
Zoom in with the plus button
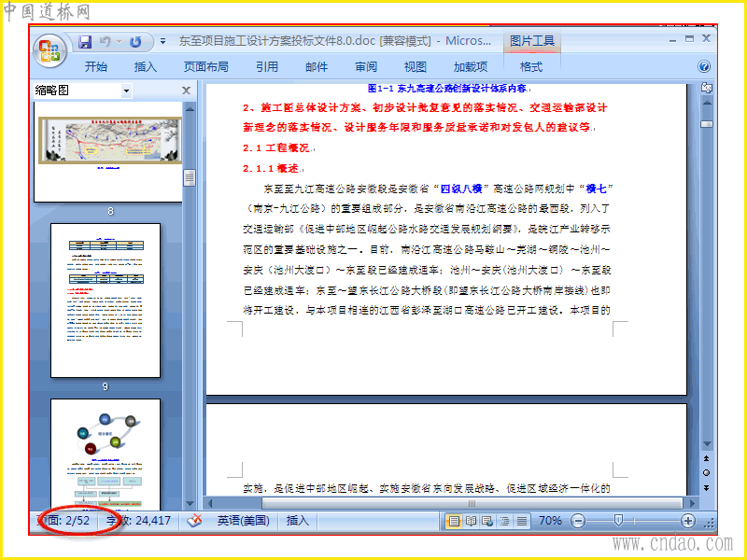pyautogui.click(x=688, y=521)
